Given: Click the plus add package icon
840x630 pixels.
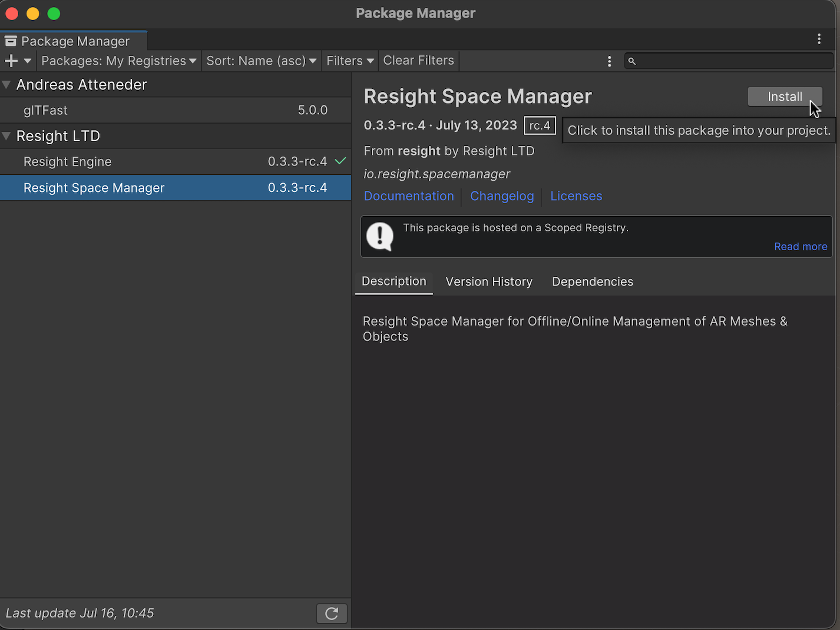Looking at the screenshot, I should [x=11, y=61].
